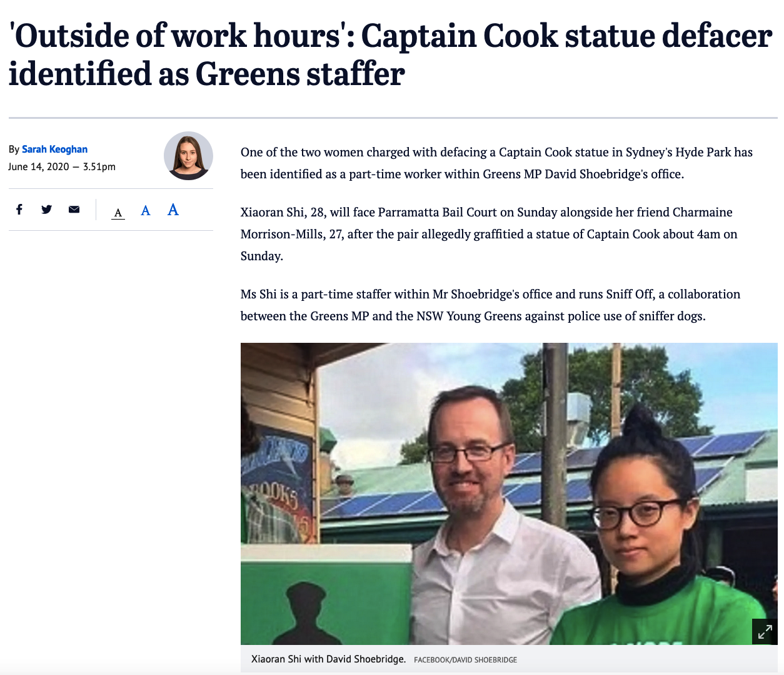
Task: Click the paragraph mentioning Parramatta Bail Court
Action: (489, 234)
